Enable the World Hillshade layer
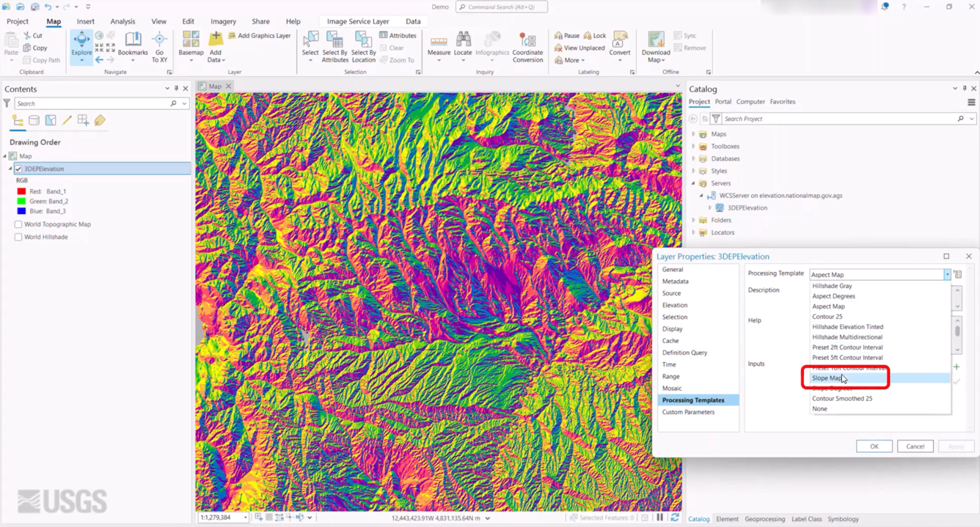 18,237
